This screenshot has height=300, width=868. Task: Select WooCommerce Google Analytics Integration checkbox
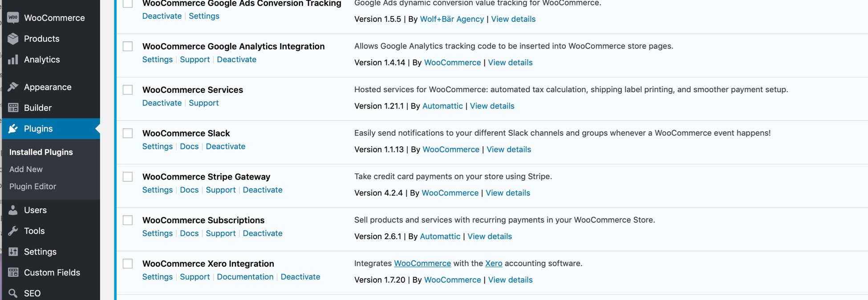tap(128, 46)
